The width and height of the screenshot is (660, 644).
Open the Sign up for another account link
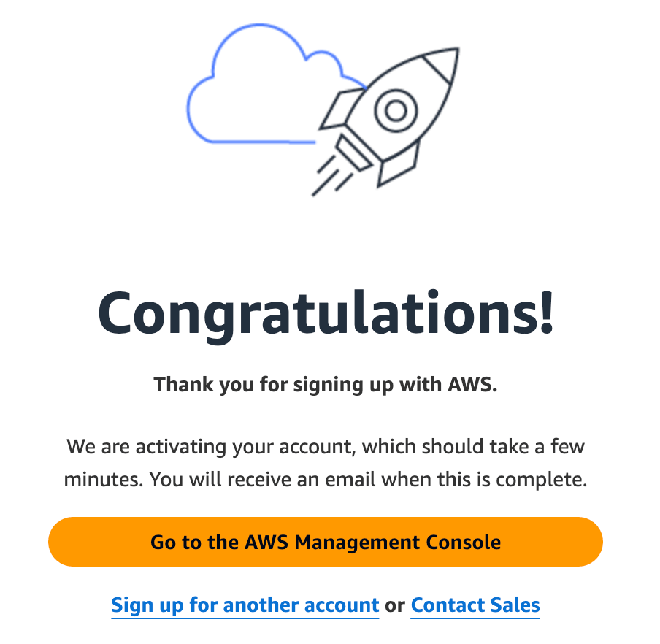click(x=245, y=605)
